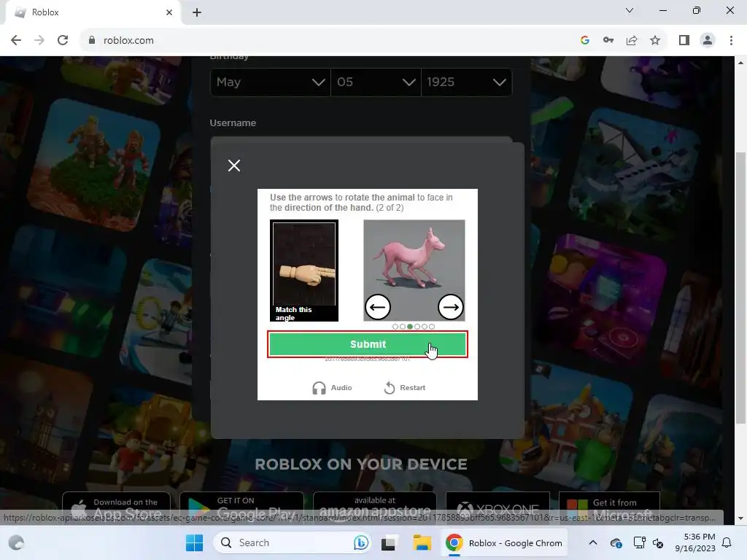Toggle the browser side panel
Image resolution: width=747 pixels, height=560 pixels.
[x=684, y=41]
